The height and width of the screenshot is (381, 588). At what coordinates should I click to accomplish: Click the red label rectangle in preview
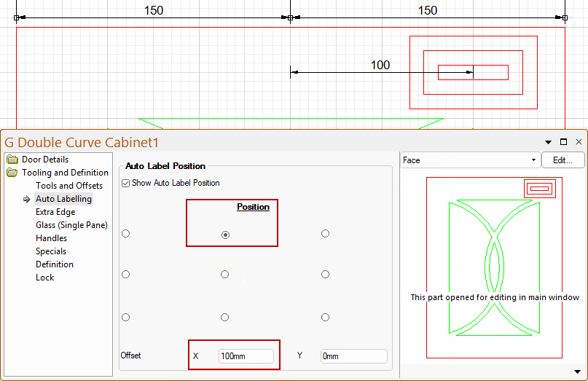540,189
